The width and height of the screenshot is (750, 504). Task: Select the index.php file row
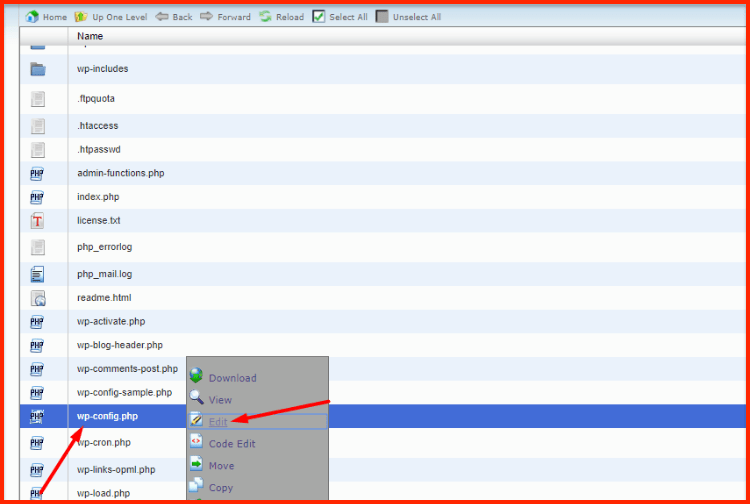(x=98, y=197)
